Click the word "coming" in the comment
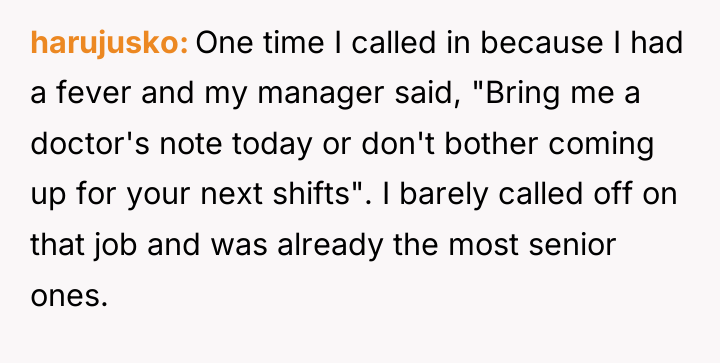 [x=601, y=145]
